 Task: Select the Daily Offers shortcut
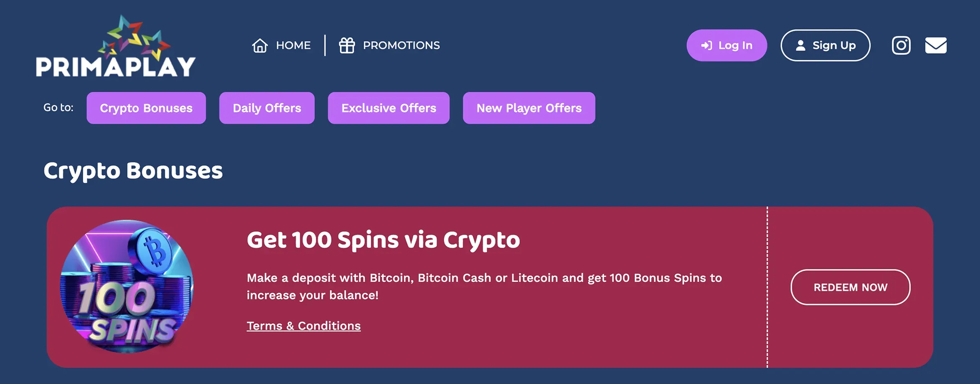coord(267,108)
